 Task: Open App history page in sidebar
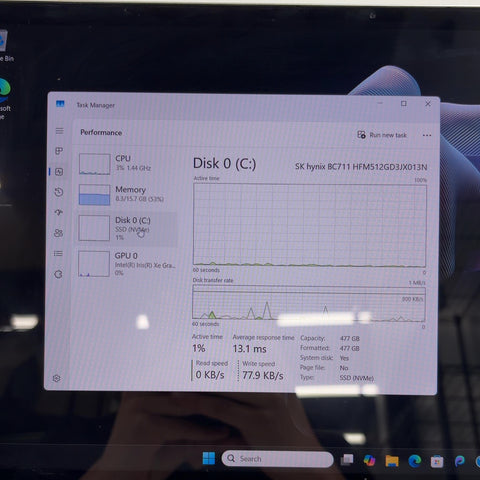59,192
